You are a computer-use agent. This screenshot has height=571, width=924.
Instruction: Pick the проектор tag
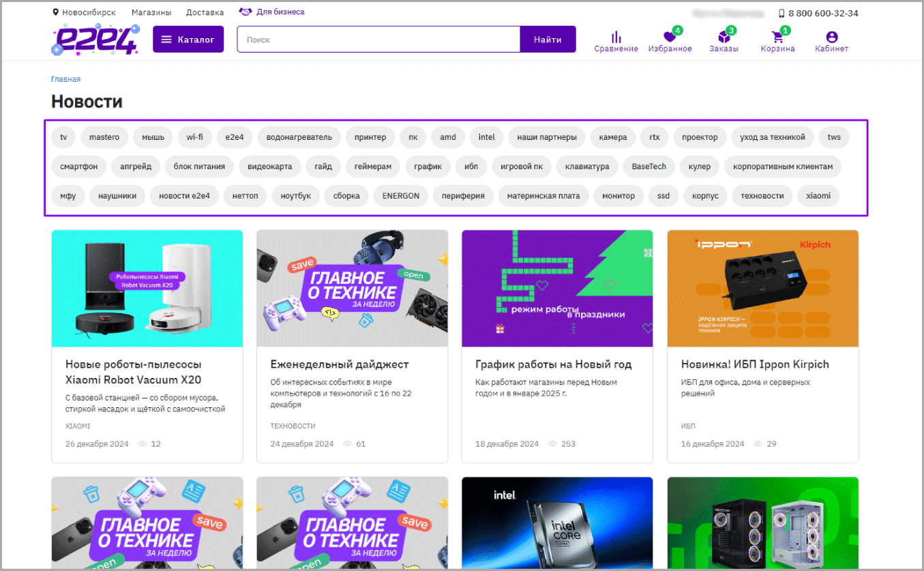tap(700, 137)
